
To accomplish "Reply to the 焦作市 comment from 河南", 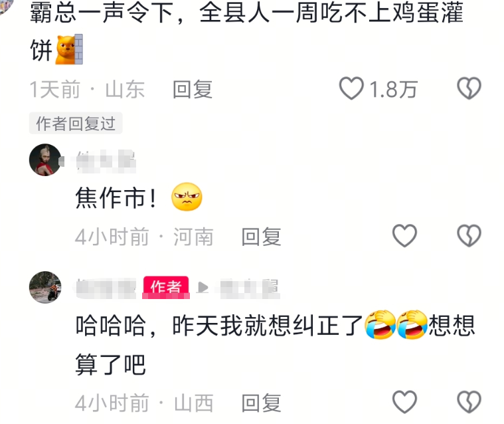I will pos(261,237).
